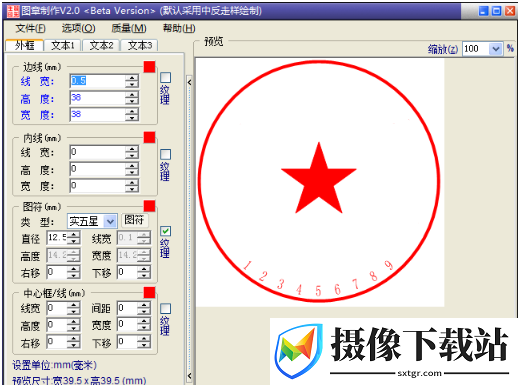Decrease 边线 高度 with down spinner arrow
This screenshot has width=520, height=385.
pyautogui.click(x=132, y=101)
